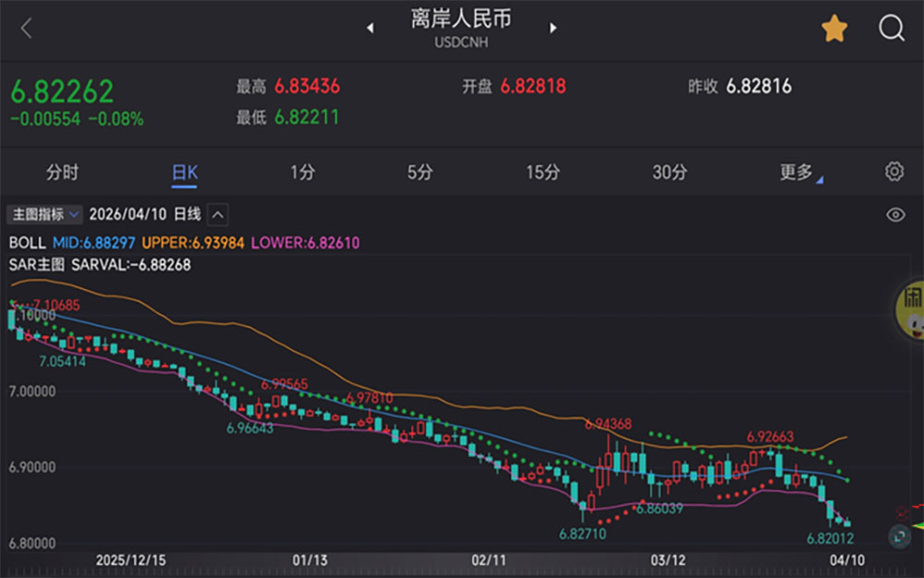Screen dimensions: 924x578
Task: Open search with the magnifier icon
Action: coord(891,29)
